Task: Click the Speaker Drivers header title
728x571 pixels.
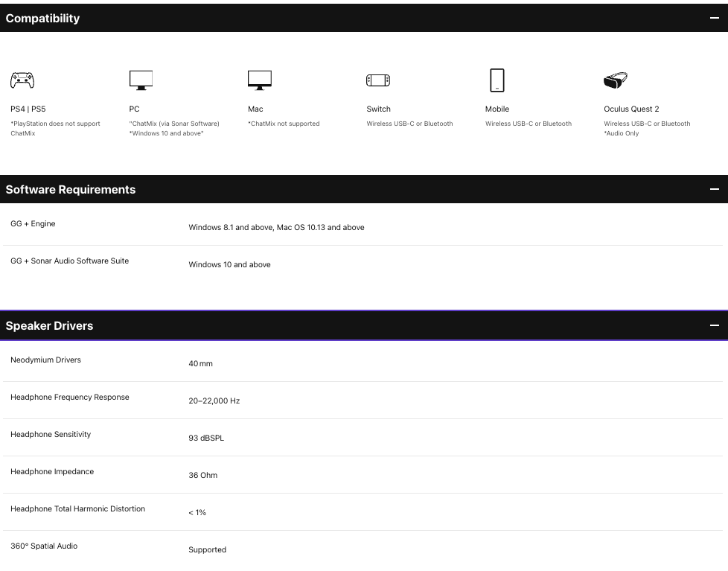Action: (49, 326)
